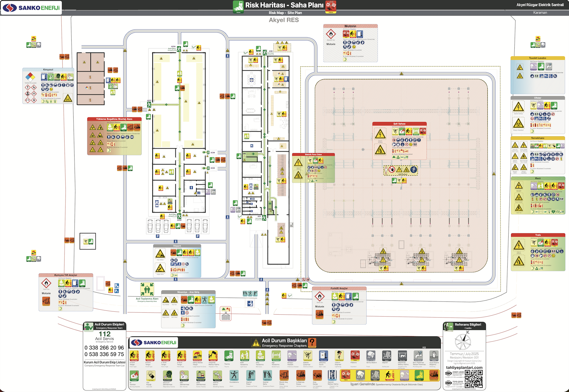Open the tahliyeplanlari.com website link

click(464, 368)
